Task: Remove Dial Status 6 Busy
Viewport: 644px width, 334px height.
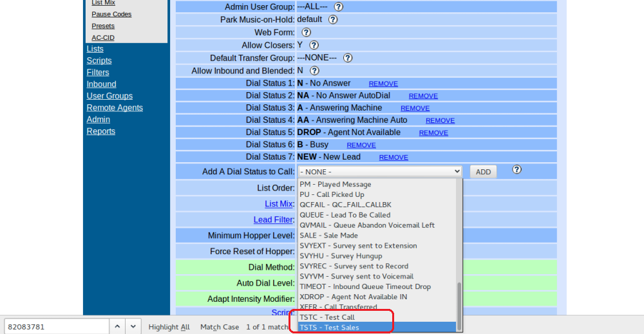Action: pos(361,145)
